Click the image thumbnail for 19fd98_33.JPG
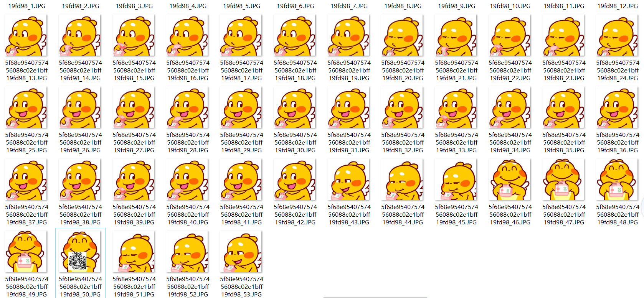 (x=456, y=107)
